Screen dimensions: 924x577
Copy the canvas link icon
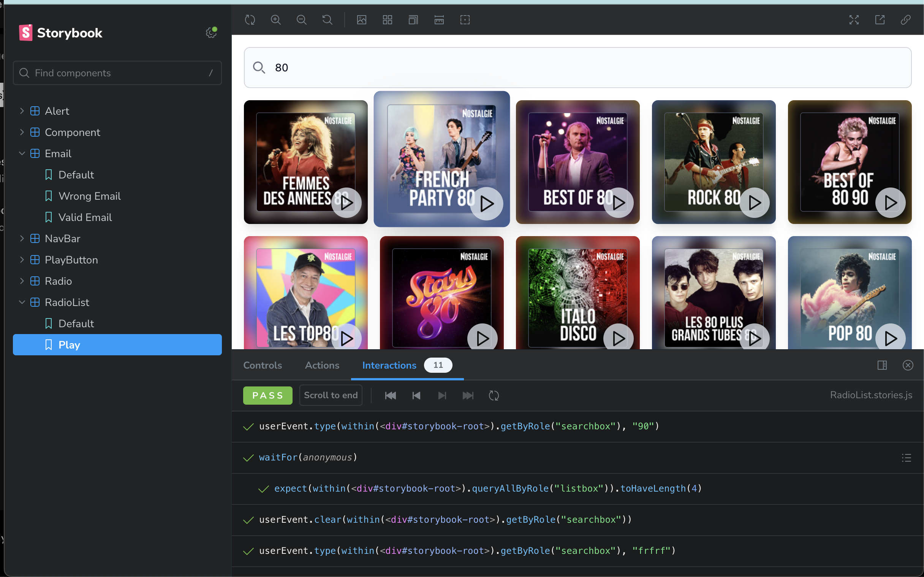[x=905, y=20]
